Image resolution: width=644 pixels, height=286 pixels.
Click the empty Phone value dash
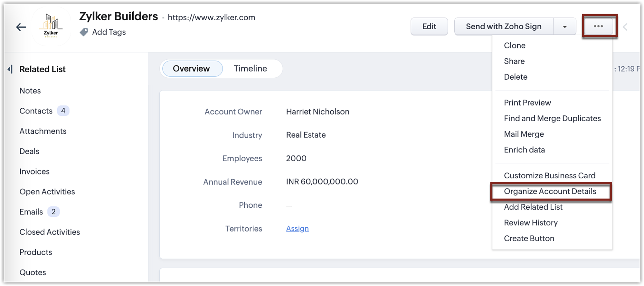point(289,206)
